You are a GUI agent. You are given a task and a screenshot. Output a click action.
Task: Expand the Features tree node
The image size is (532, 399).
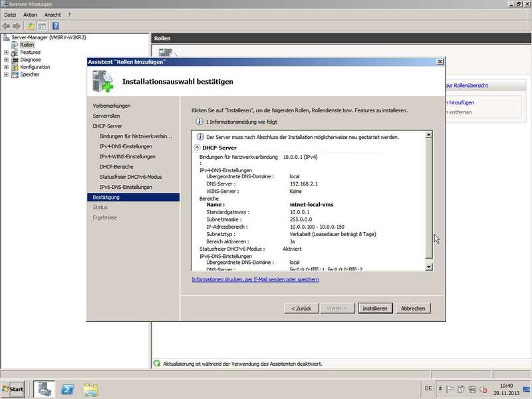click(x=6, y=53)
